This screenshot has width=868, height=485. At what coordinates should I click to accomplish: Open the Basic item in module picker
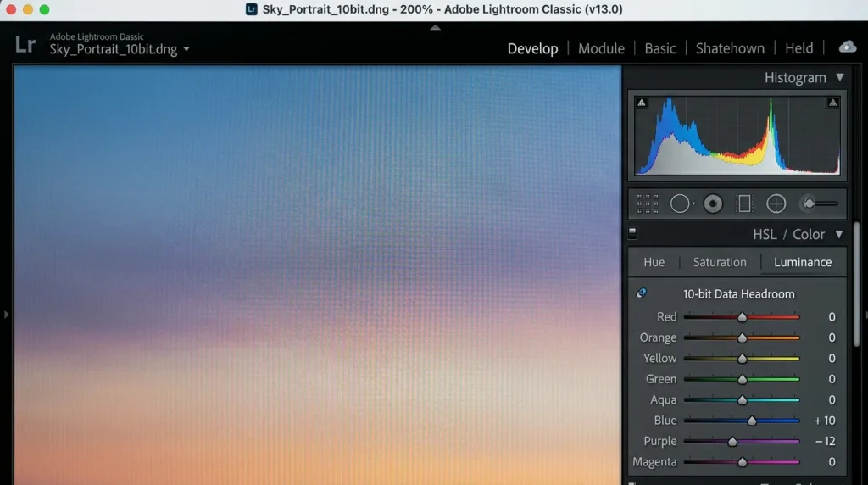659,48
